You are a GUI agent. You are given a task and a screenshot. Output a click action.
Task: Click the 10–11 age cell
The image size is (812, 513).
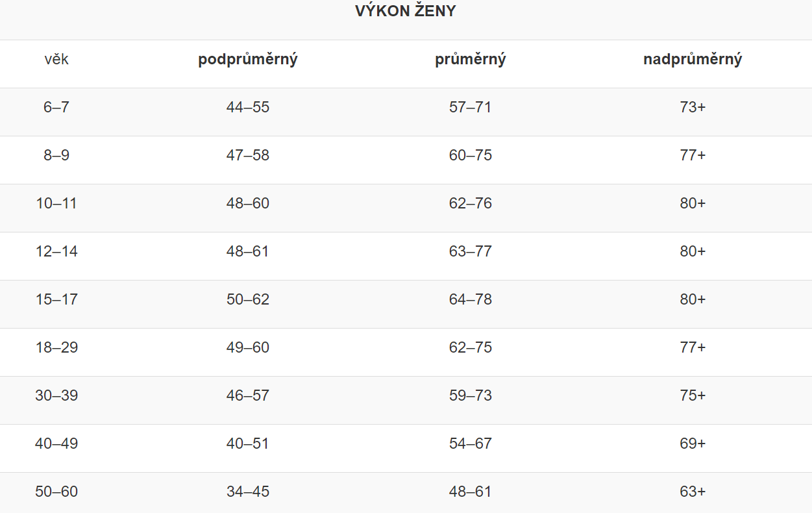56,203
